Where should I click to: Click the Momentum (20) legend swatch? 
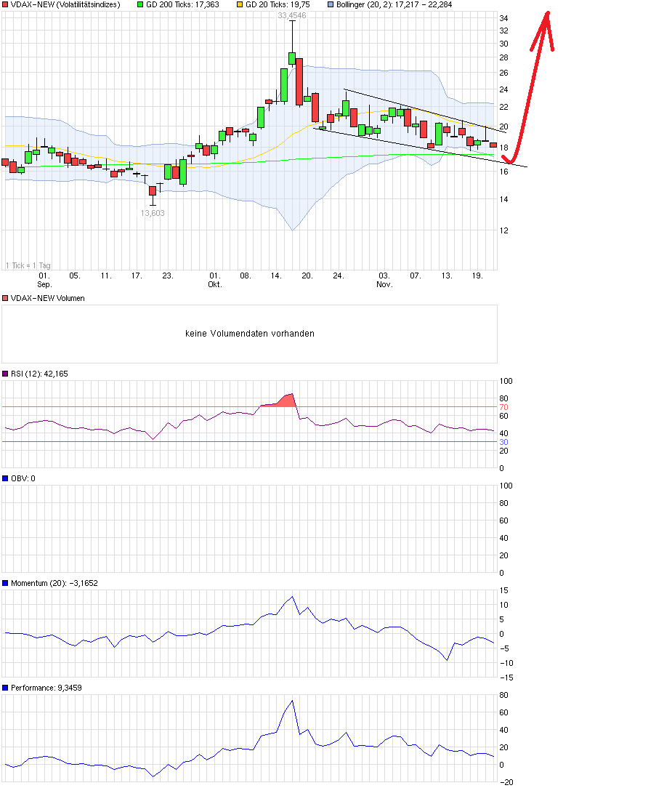5,583
